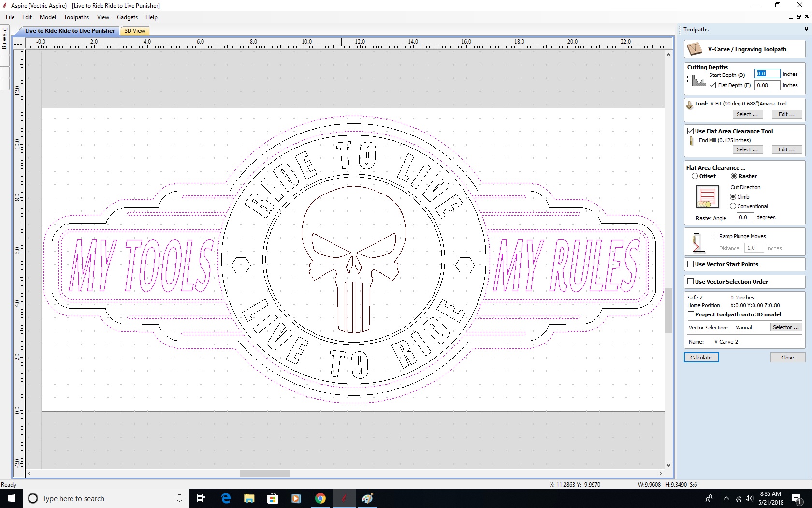Click the Start Depth input field
Image resolution: width=812 pixels, height=508 pixels.
767,74
